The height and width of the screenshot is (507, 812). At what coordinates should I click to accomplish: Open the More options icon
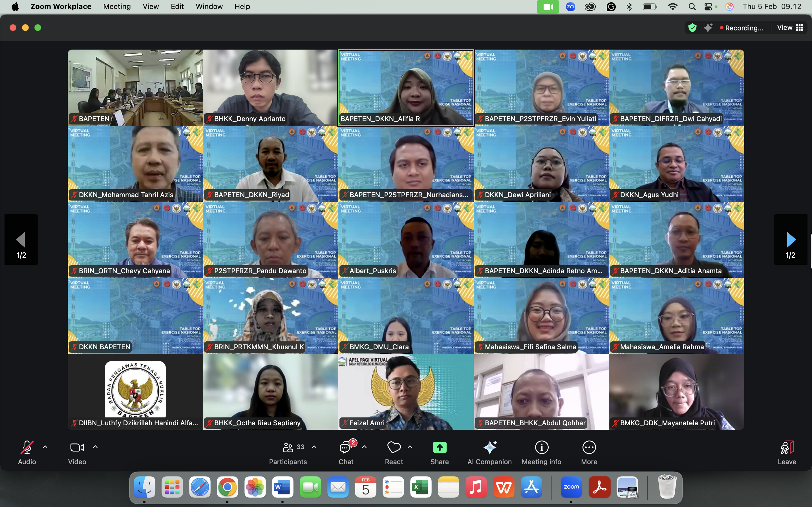pos(589,447)
